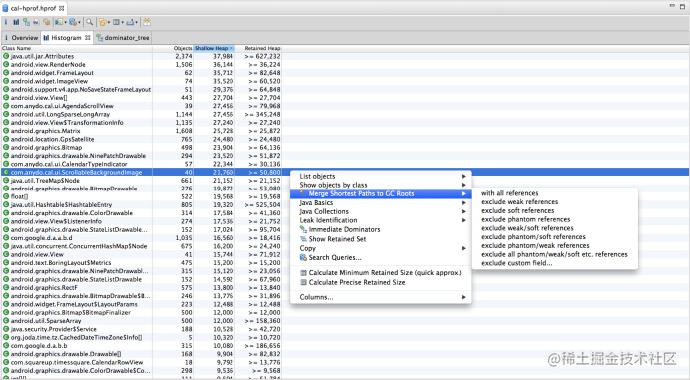Click the calculate retained size toolbar icon
This screenshot has width=690, height=380.
(116, 22)
